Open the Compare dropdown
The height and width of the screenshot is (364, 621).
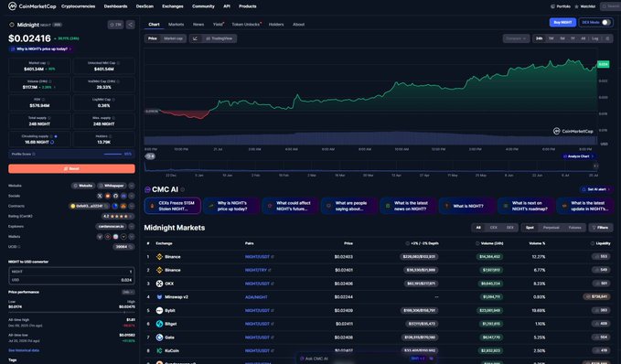coord(516,38)
